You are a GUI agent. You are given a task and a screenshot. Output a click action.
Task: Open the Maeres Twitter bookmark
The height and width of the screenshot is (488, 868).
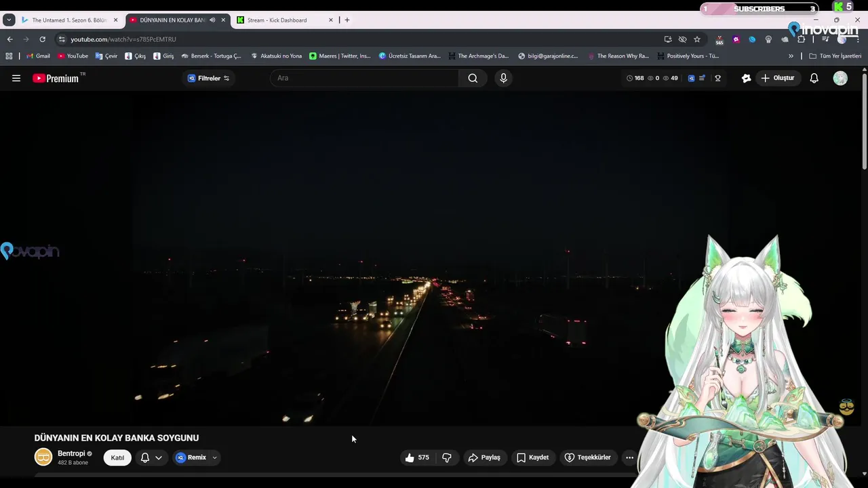click(x=340, y=56)
